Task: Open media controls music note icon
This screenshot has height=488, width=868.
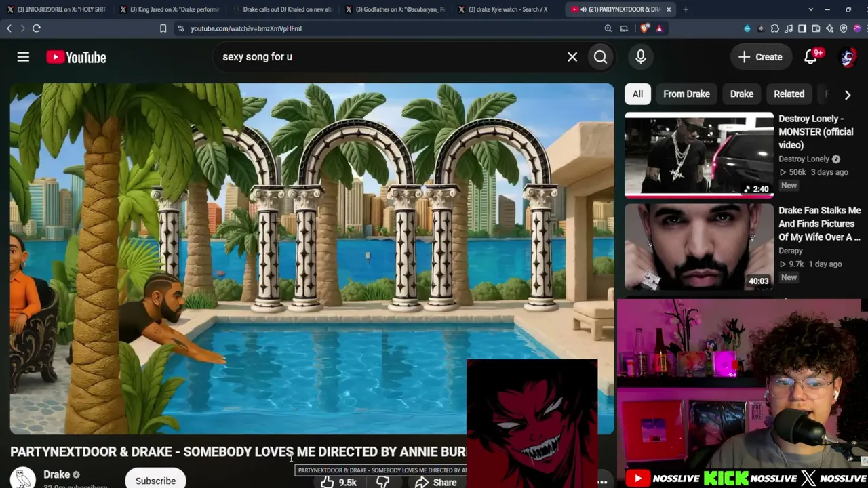Action: 789,28
